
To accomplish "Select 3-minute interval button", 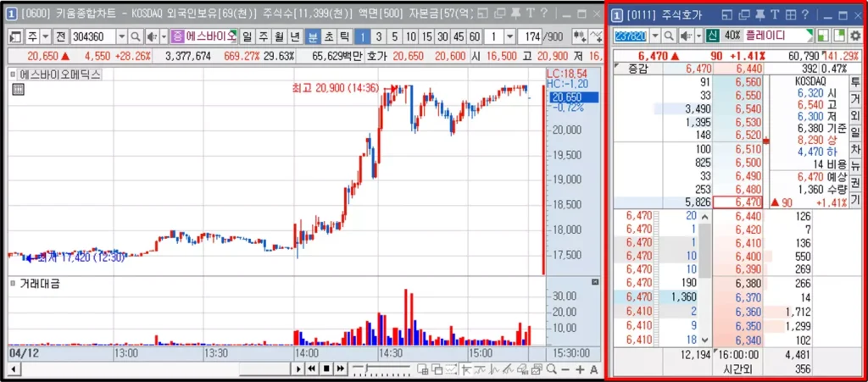I will click(x=379, y=37).
